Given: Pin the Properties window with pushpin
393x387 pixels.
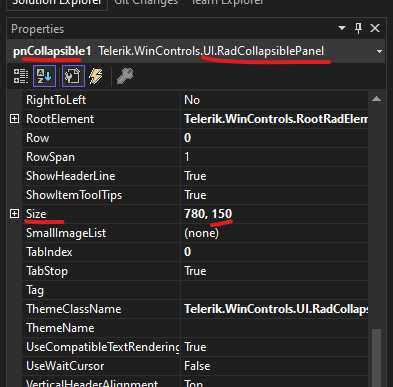Looking at the screenshot, I should click(359, 28).
